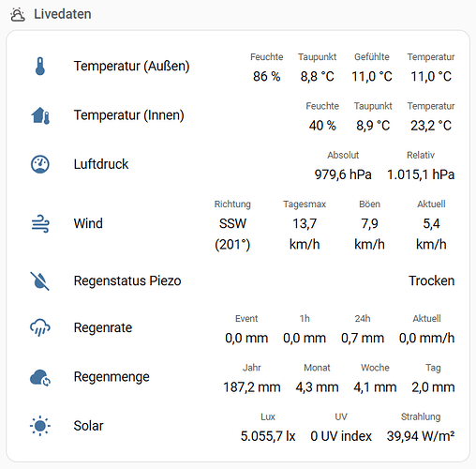Open the Trocken rain status value
The width and height of the screenshot is (476, 469).
pyautogui.click(x=432, y=280)
